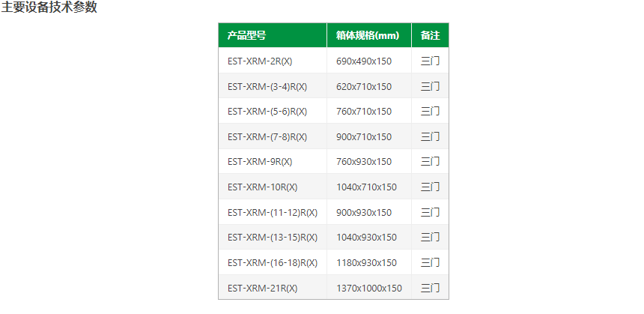Select the EST-XRM-(13-15)R(X) model cell
The height and width of the screenshot is (314, 644).
coord(273,238)
